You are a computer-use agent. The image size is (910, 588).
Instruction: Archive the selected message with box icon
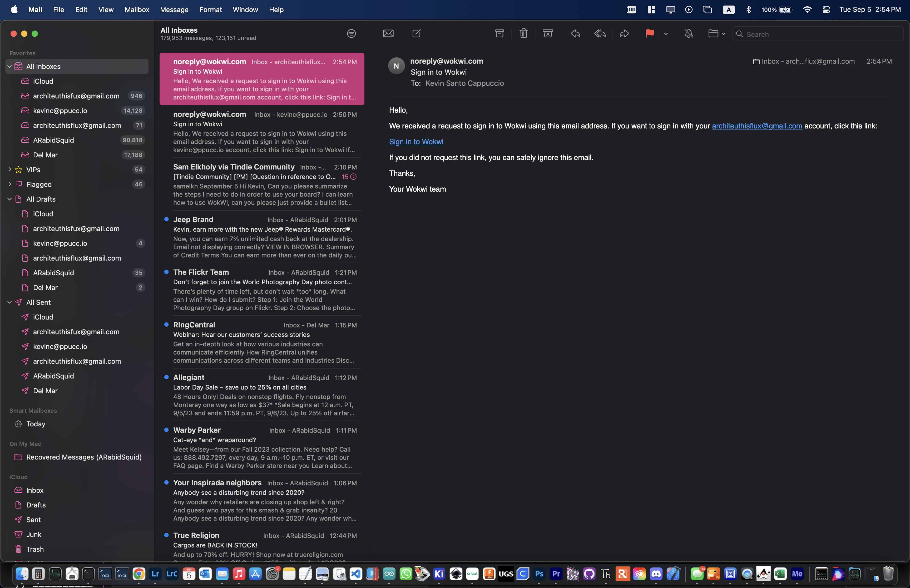(499, 34)
